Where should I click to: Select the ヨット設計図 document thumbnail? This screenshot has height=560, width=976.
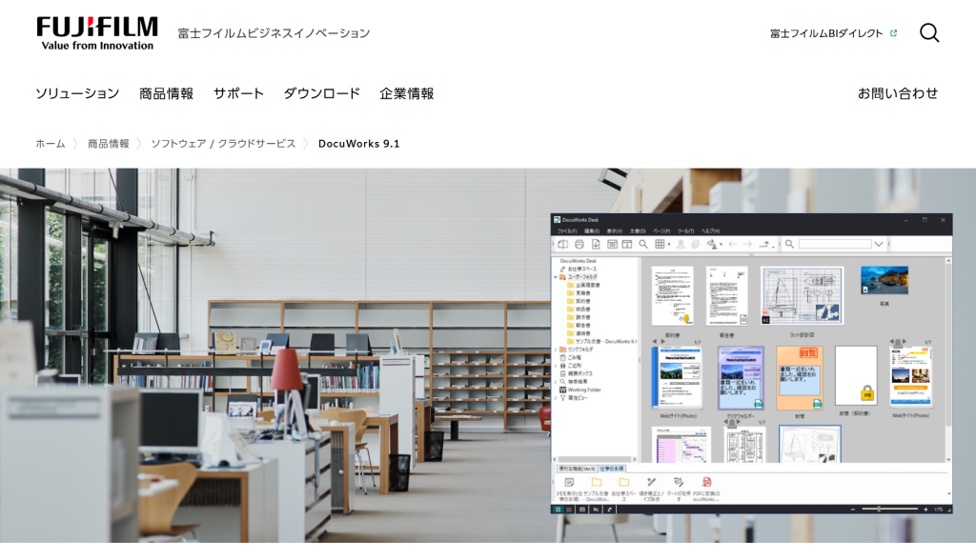point(803,296)
